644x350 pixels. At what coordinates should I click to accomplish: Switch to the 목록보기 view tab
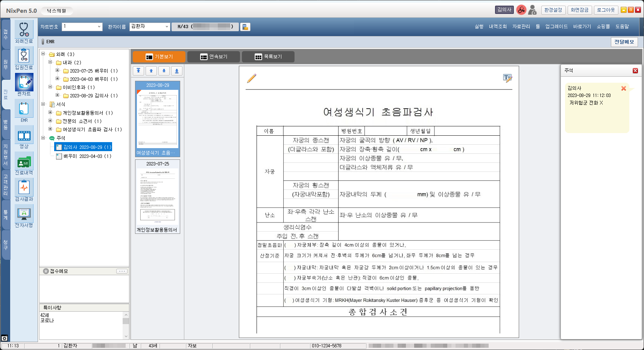pos(268,57)
